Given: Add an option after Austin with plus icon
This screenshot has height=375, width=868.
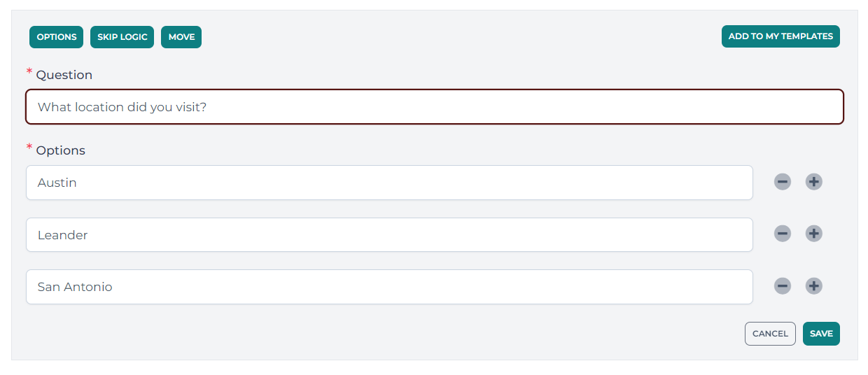Looking at the screenshot, I should point(813,182).
